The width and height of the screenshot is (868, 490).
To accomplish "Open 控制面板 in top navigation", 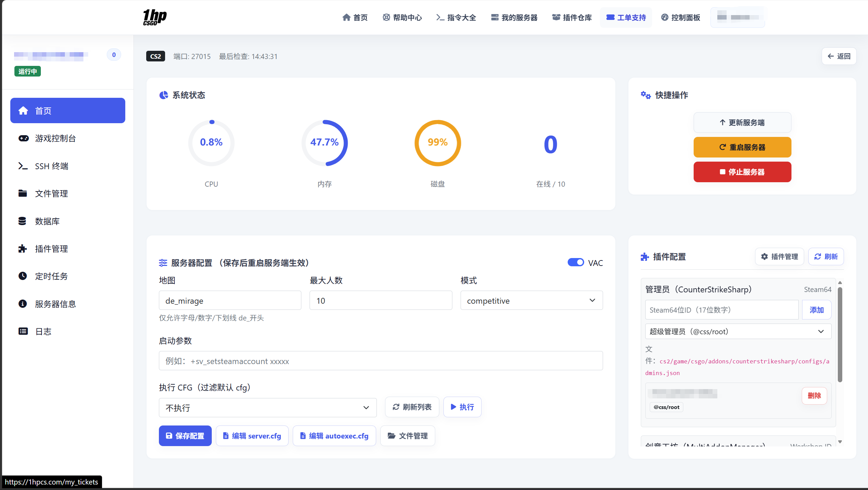I will coord(681,17).
